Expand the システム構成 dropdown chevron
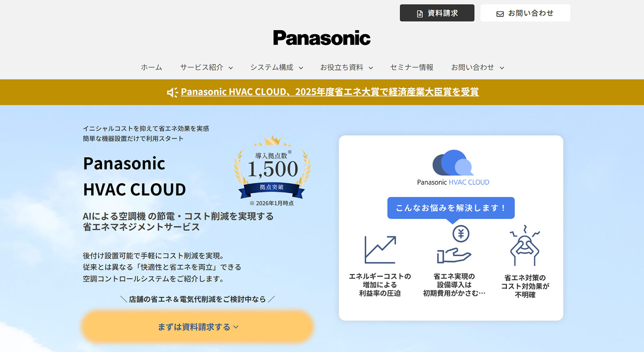 pyautogui.click(x=301, y=68)
